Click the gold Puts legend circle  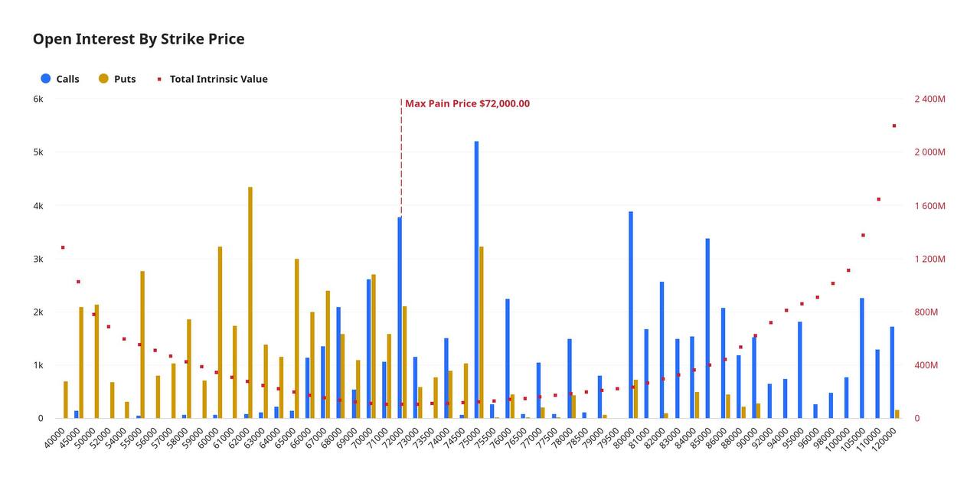coord(103,79)
